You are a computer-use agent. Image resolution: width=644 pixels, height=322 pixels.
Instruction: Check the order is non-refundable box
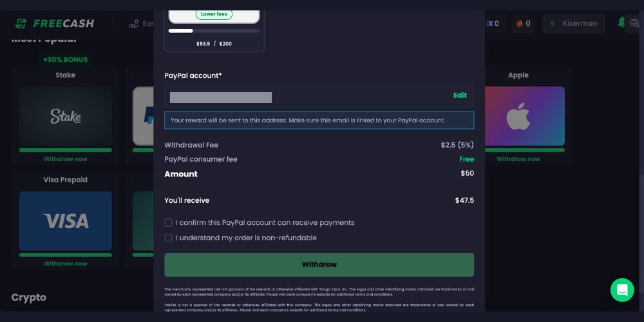[x=169, y=238]
